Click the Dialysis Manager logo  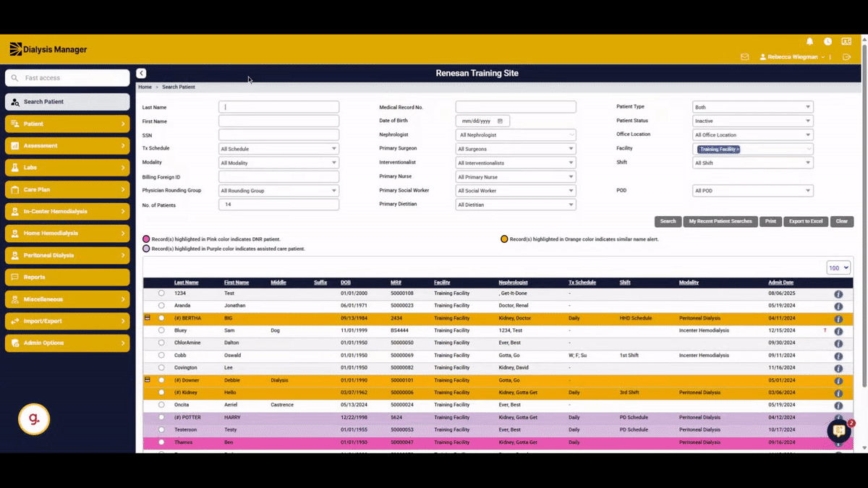pyautogui.click(x=48, y=49)
